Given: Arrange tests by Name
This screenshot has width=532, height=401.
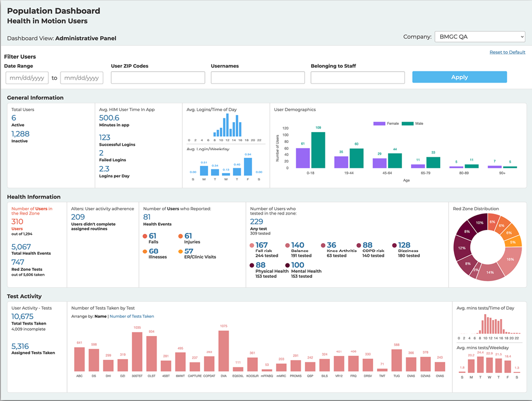Looking at the screenshot, I should [x=101, y=316].
